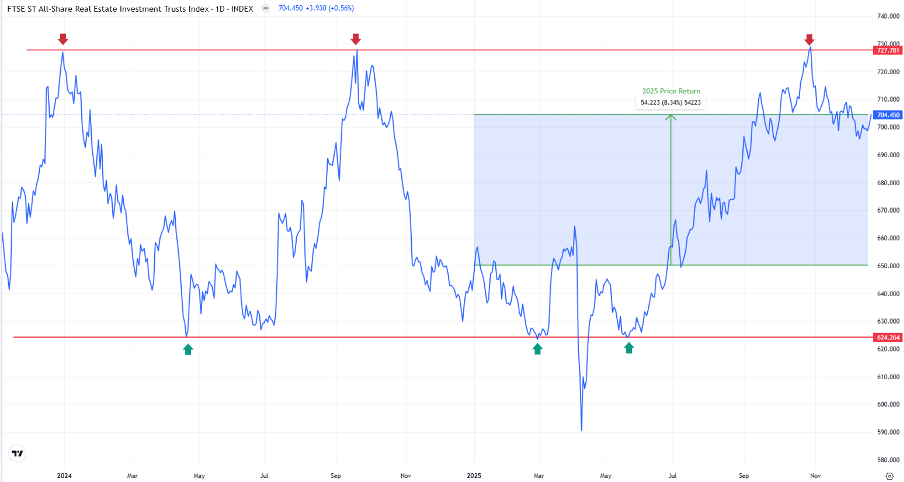Select the red 727.781 price label
Viewport: 904px width, 482px height.
(888, 51)
